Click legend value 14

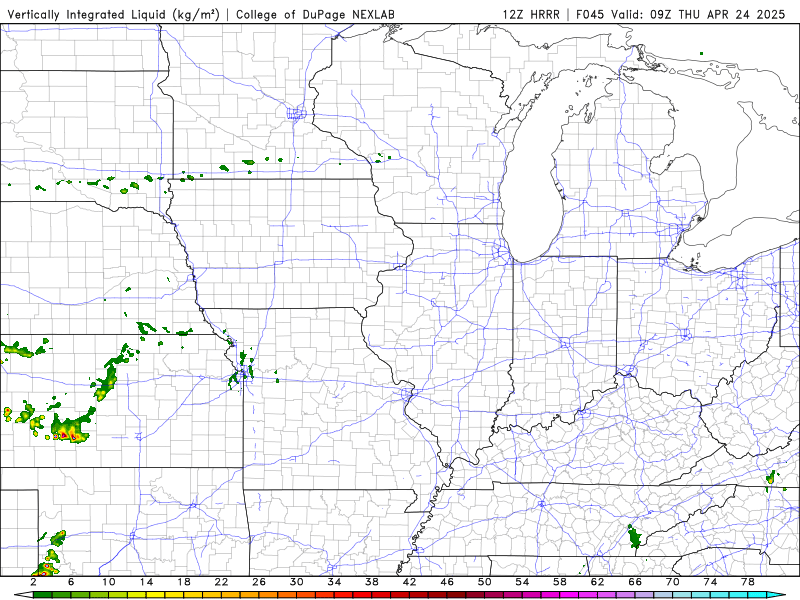(x=146, y=582)
